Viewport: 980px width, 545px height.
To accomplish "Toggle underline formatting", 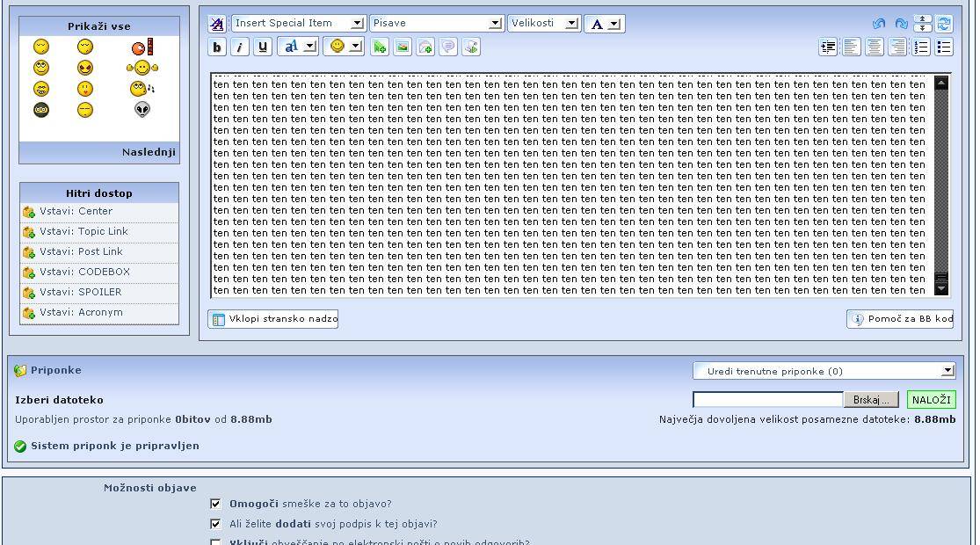I will (x=263, y=47).
